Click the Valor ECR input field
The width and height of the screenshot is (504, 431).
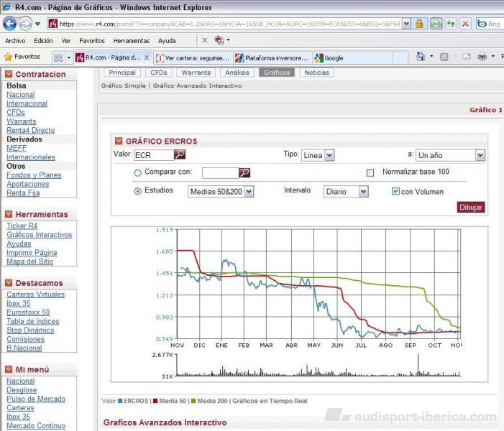[x=154, y=155]
